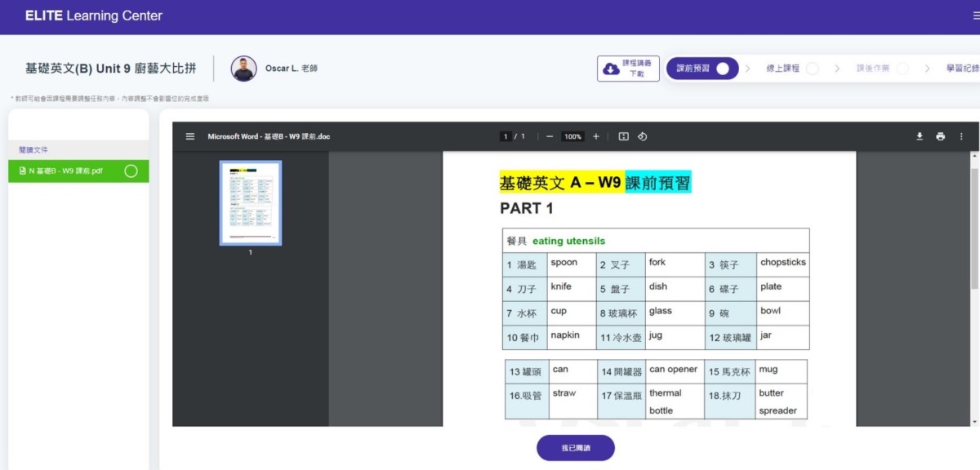Download course handouts via 課程講義下載 button
The image size is (980, 470).
click(628, 69)
